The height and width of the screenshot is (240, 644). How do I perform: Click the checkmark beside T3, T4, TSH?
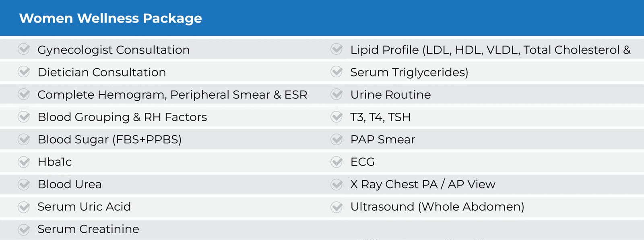336,117
